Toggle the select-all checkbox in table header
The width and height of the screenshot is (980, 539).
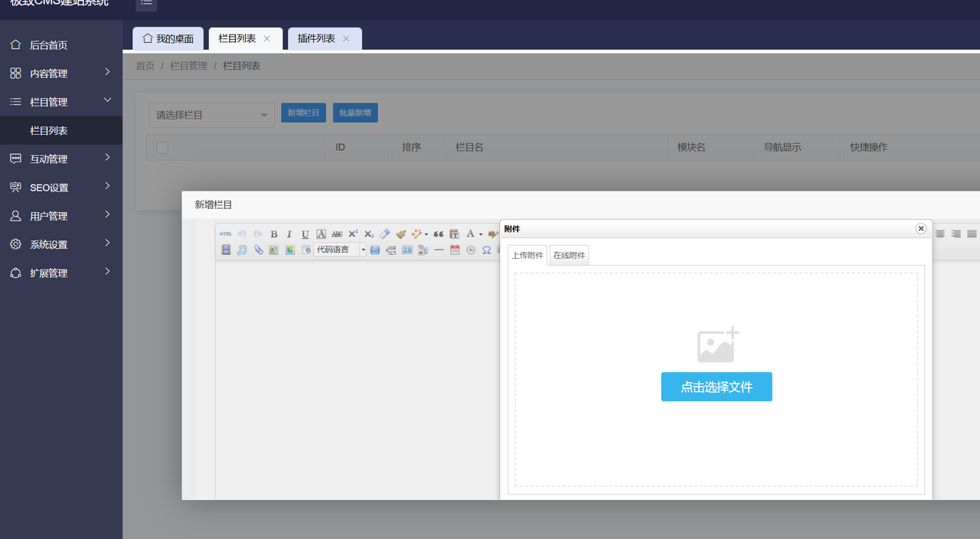pyautogui.click(x=162, y=148)
